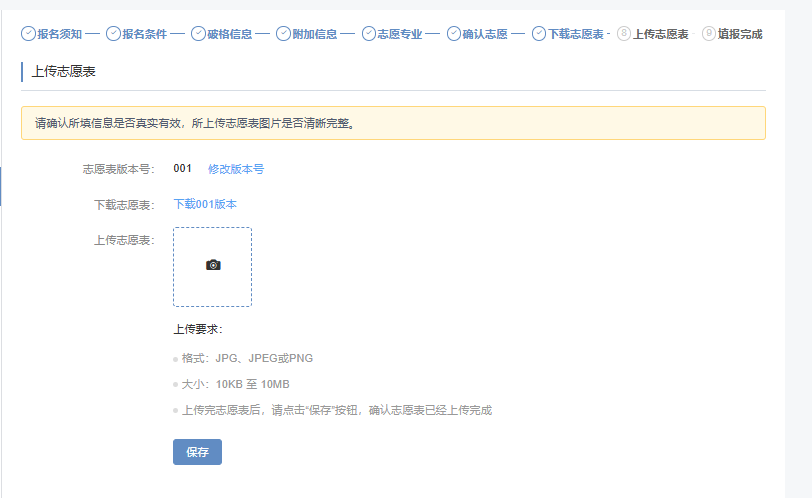Jump to the 报名须知 step label
This screenshot has width=812, height=498.
(x=59, y=34)
